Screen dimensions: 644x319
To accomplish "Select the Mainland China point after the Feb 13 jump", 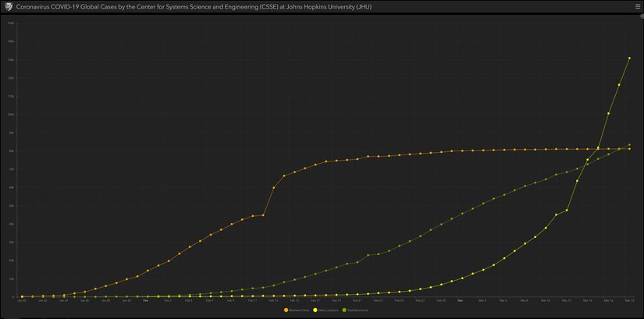I will [273, 188].
